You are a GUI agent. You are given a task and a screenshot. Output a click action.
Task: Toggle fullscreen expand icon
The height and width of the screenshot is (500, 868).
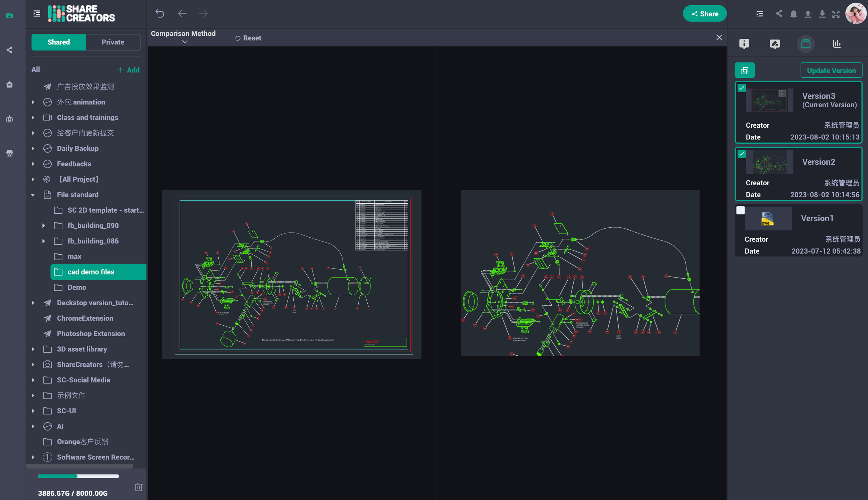point(836,14)
